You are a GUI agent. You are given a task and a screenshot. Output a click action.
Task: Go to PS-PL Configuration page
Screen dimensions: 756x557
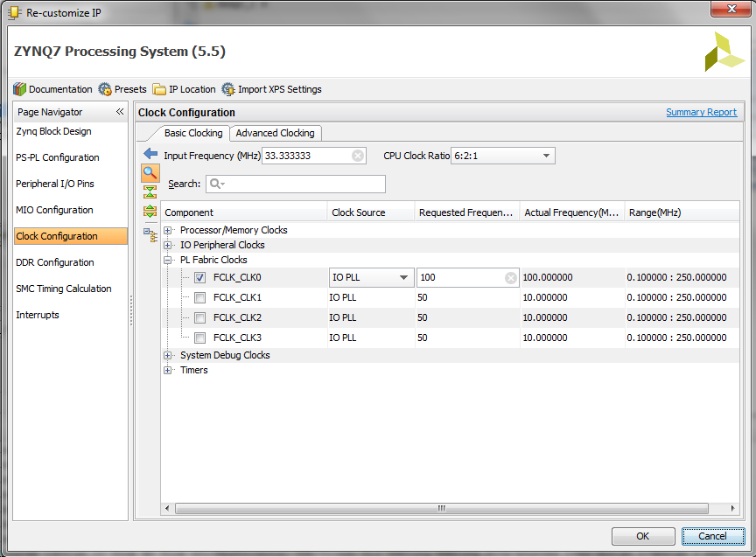tap(58, 157)
